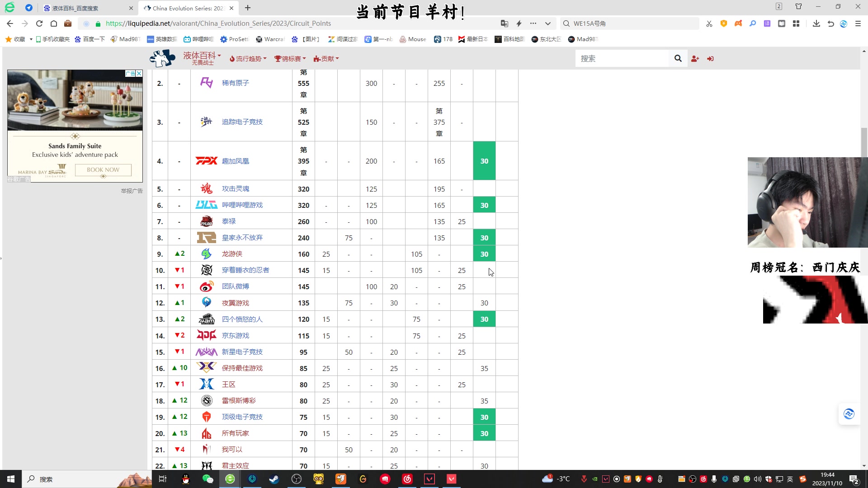This screenshot has width=868, height=488.
Task: Click the Bilibili Gaming logo
Action: coord(207,205)
